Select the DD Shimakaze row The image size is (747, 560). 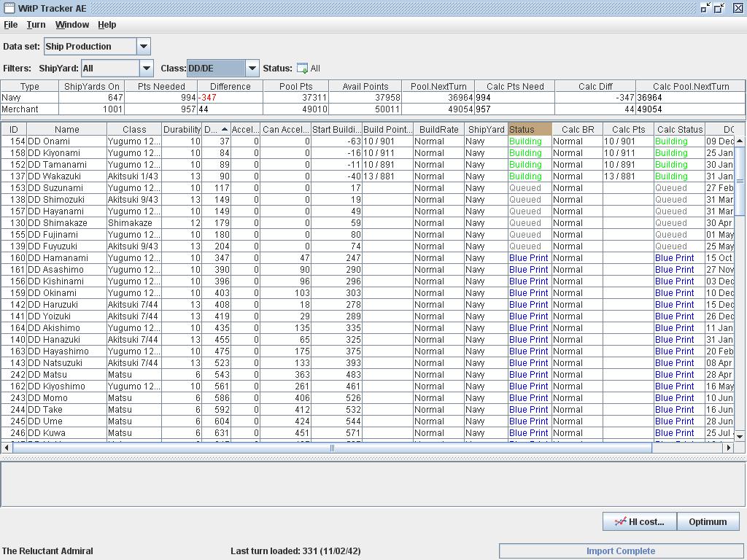point(58,223)
